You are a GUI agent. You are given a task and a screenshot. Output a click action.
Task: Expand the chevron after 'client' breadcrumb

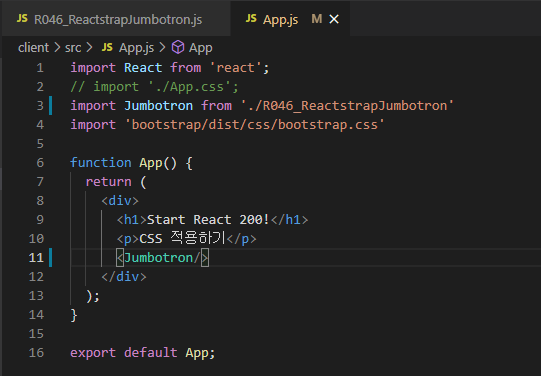[57, 48]
